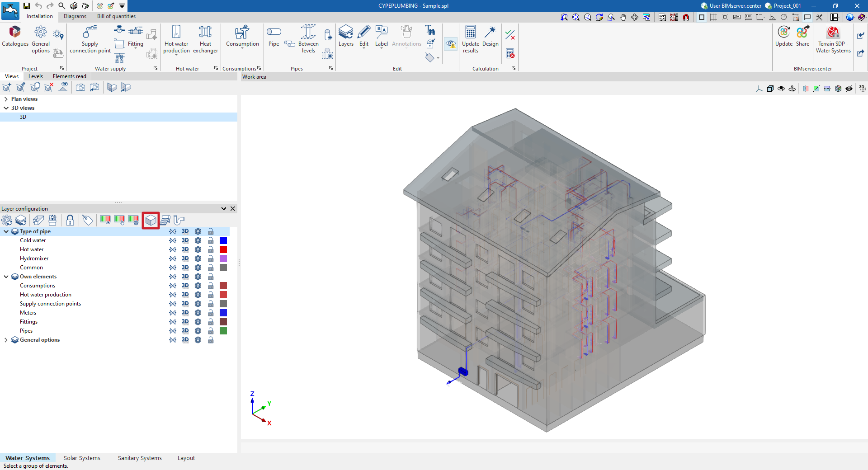
Task: Toggle the lock on the Hot water layer
Action: [x=210, y=249]
